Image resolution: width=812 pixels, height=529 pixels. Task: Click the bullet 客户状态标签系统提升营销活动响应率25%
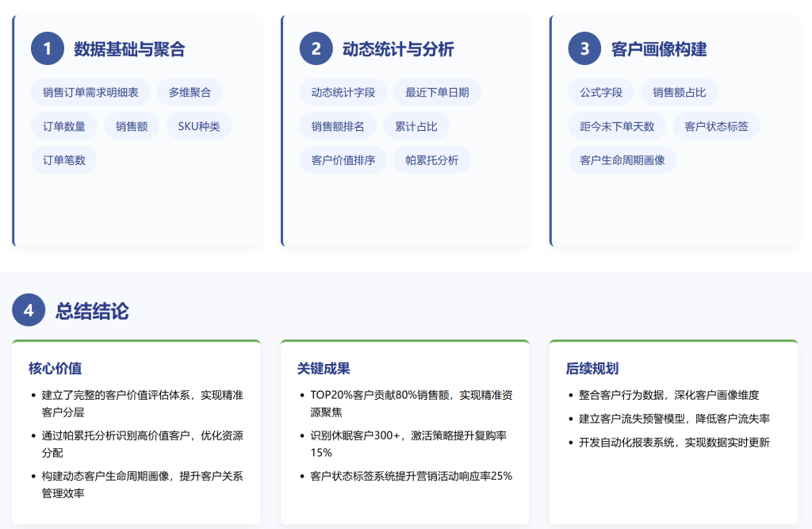point(412,476)
